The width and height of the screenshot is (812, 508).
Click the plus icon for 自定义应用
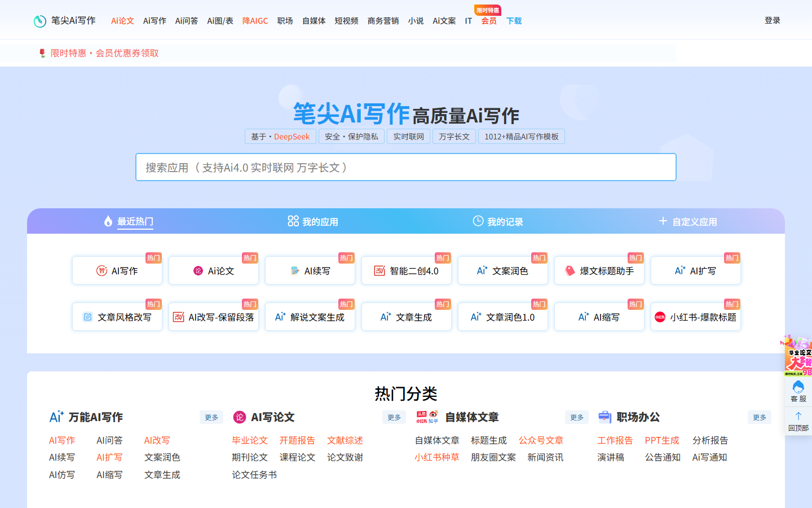pos(663,221)
